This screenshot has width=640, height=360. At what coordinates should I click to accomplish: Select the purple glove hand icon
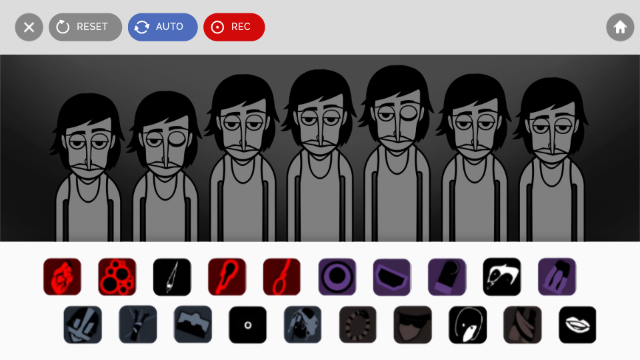point(557,276)
